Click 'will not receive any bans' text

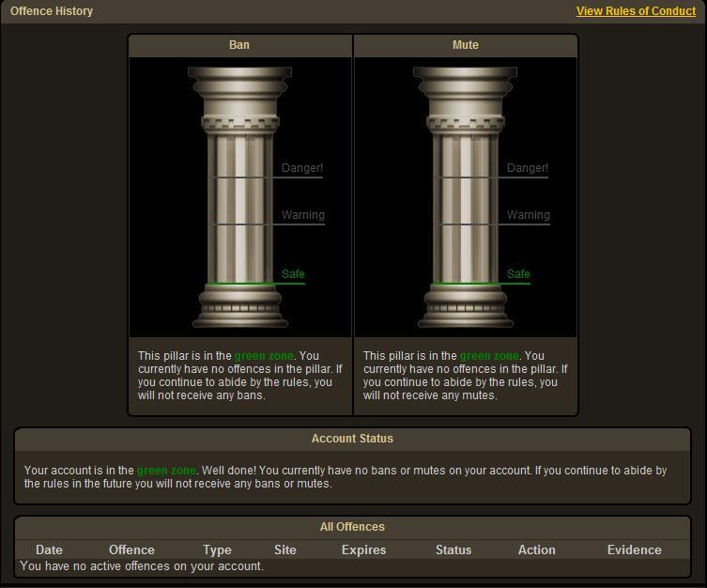[201, 395]
